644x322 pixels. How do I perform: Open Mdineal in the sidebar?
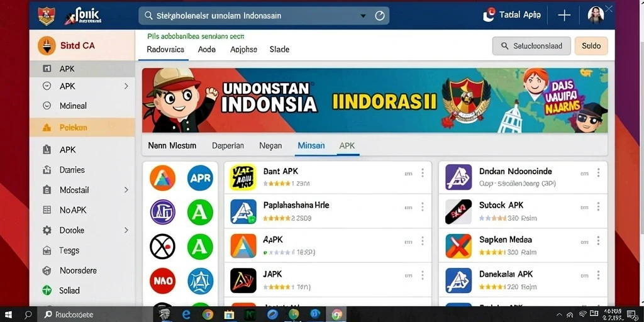[x=82, y=106]
